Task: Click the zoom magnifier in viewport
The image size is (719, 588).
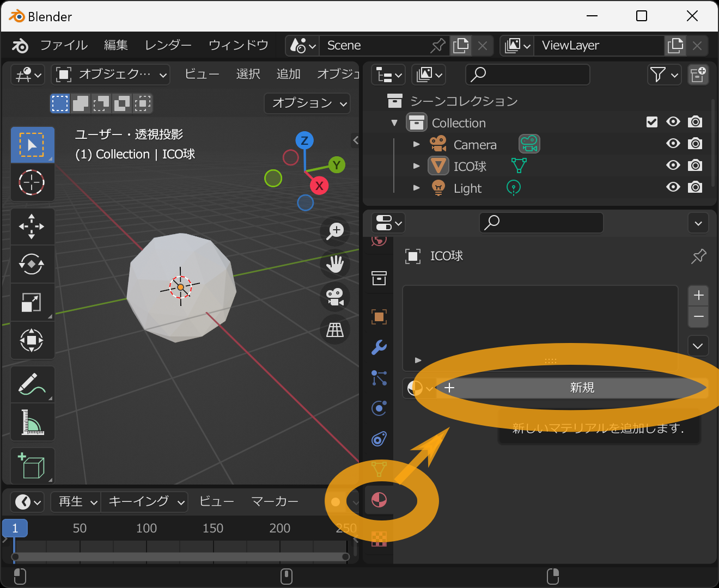Action: pos(335,231)
